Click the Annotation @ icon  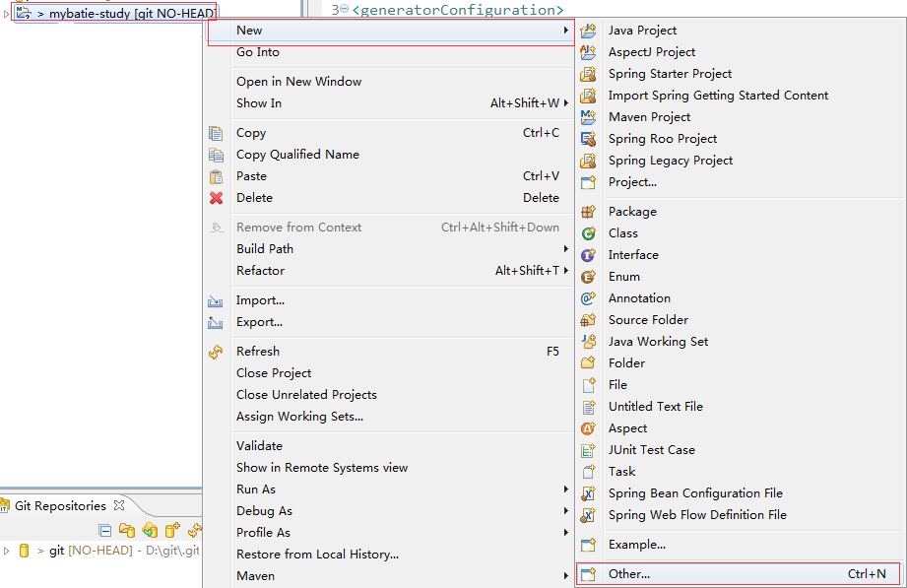click(x=588, y=298)
